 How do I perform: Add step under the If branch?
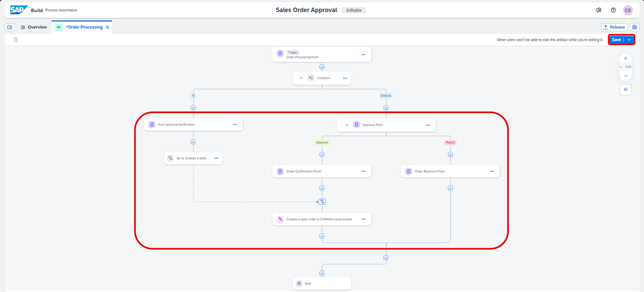tap(193, 107)
